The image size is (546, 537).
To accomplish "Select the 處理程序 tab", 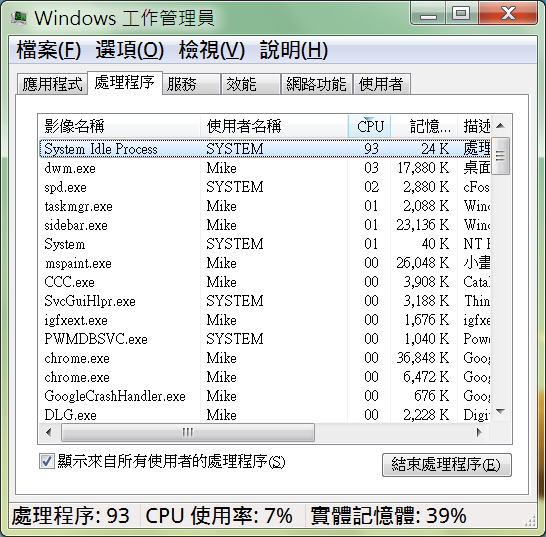I will (125, 83).
